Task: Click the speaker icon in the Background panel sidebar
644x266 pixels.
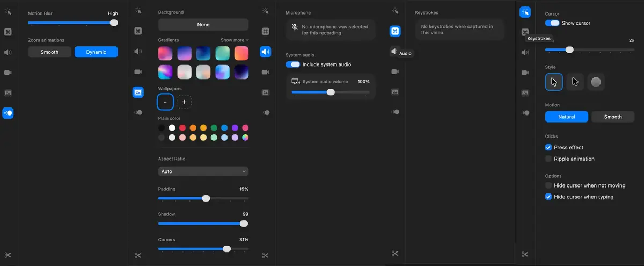Action: click(138, 51)
